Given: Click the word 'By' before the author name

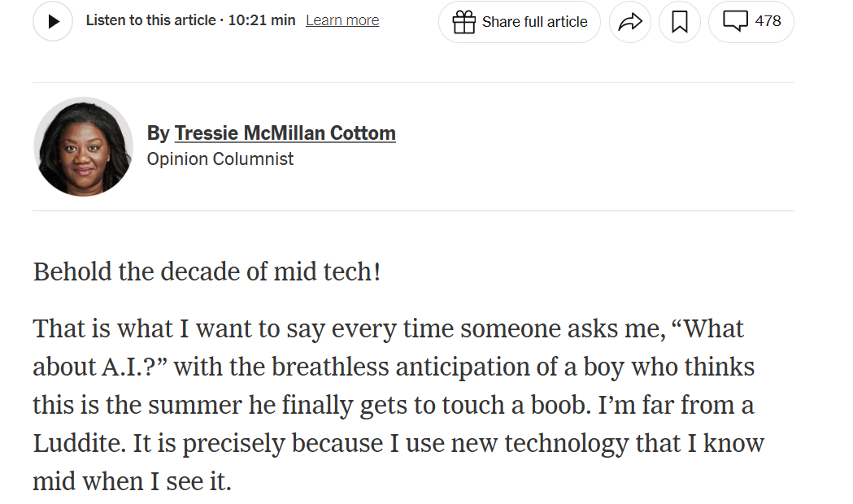Looking at the screenshot, I should point(159,133).
